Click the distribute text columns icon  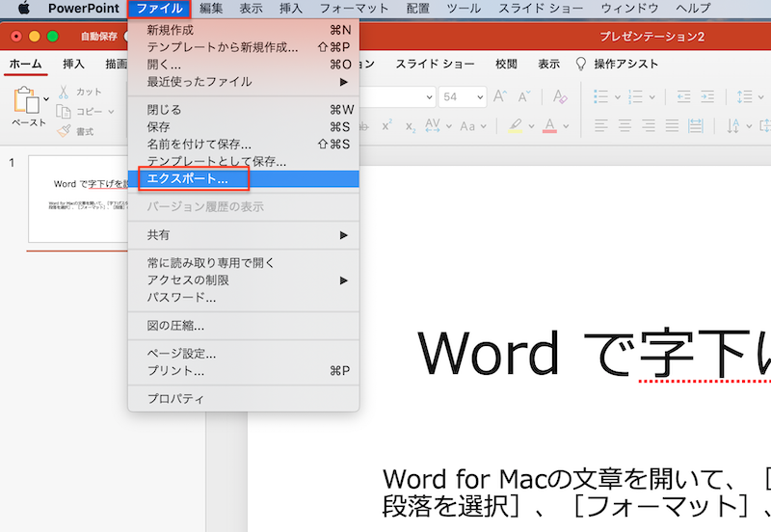(x=695, y=126)
